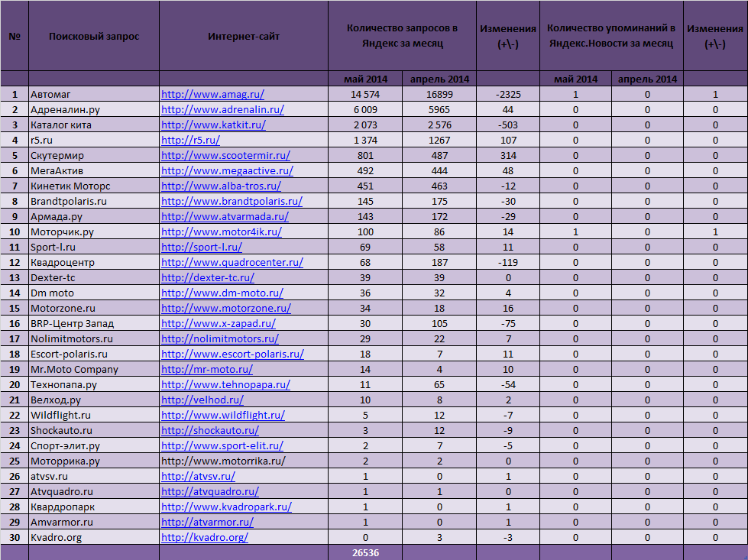Click the http://r5.ru/ link
The height and width of the screenshot is (560, 748).
[x=190, y=141]
